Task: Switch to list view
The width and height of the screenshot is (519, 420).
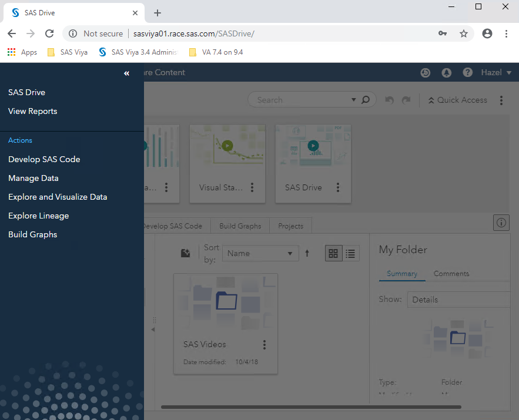Action: 350,253
